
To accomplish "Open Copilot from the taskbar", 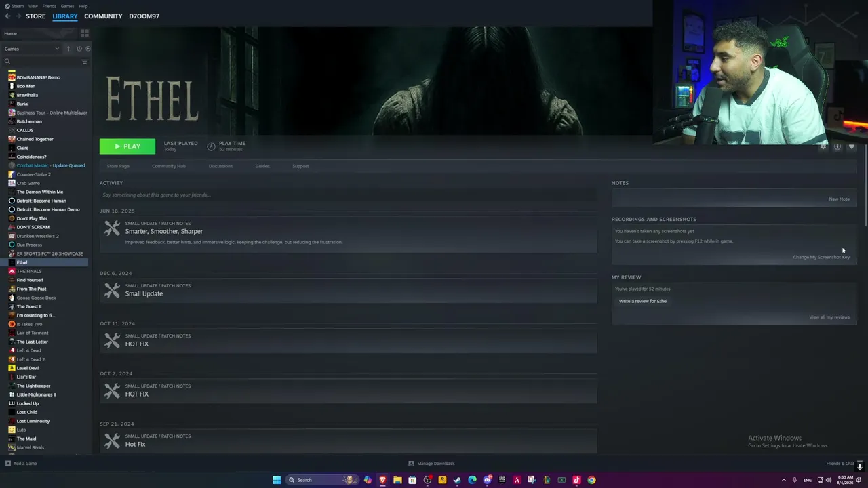I will (x=368, y=480).
